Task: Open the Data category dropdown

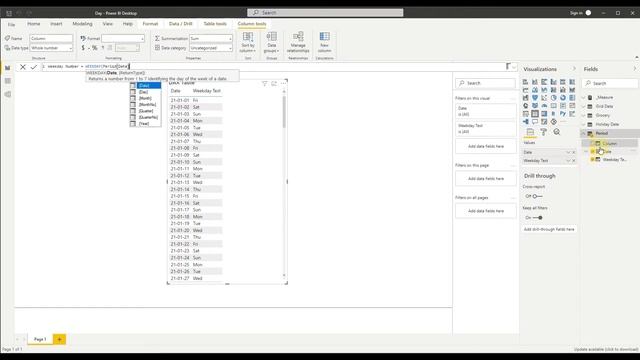Action: point(211,48)
